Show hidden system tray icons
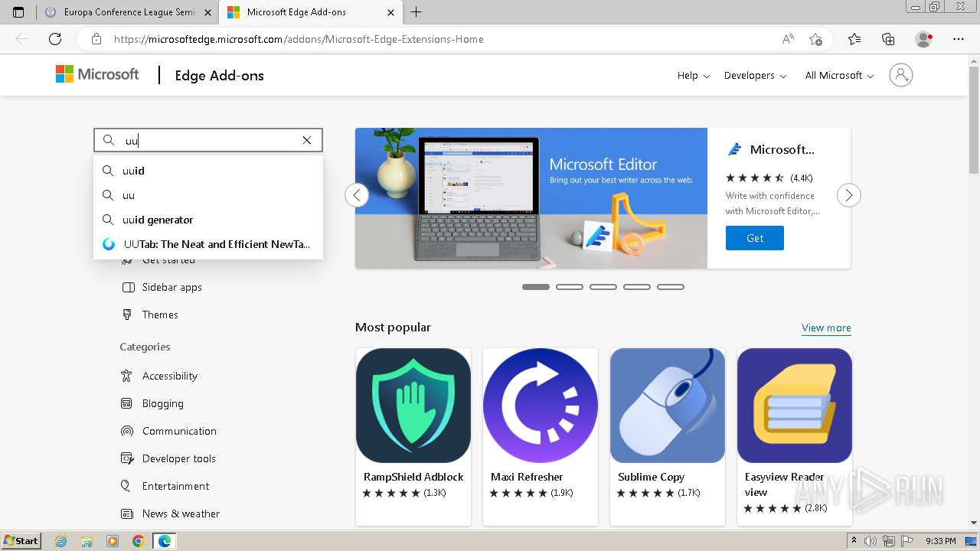The height and width of the screenshot is (551, 980). 855,541
